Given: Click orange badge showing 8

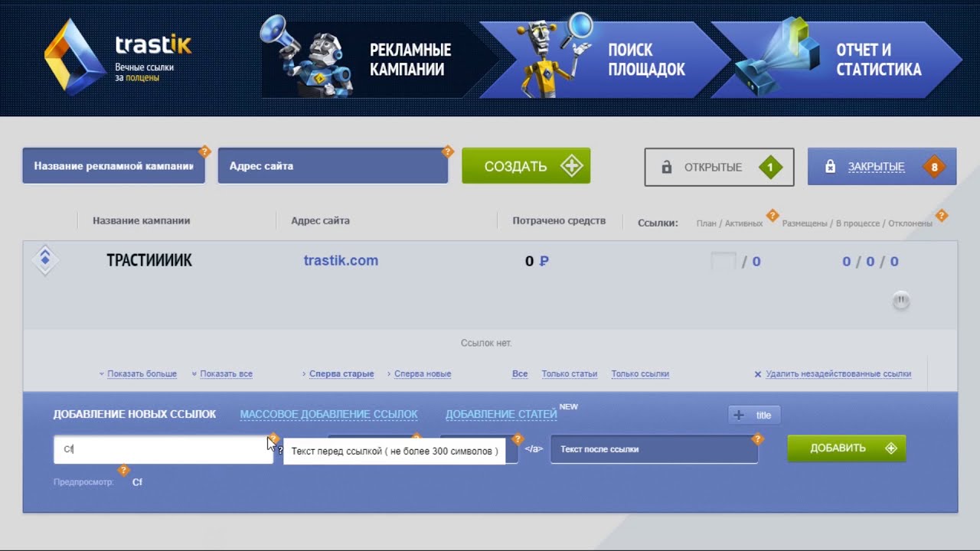Looking at the screenshot, I should tap(934, 167).
